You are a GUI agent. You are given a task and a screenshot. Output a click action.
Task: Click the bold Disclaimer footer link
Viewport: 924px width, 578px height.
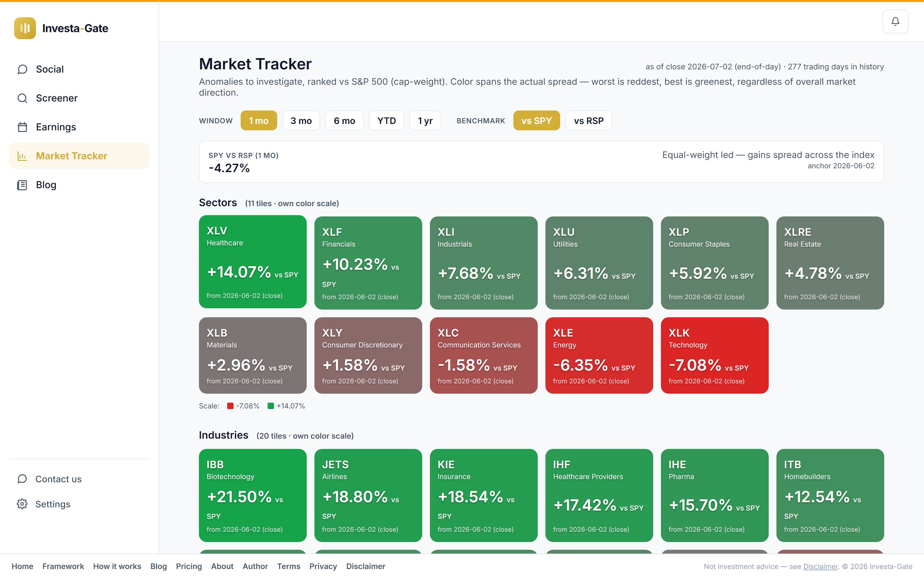coord(366,566)
